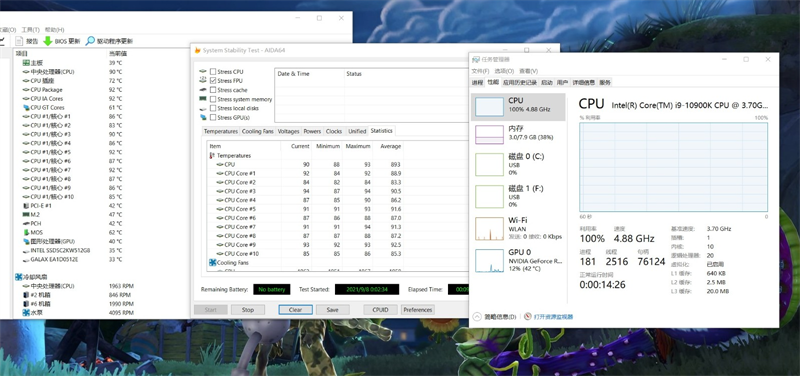Open 查看(V) menu in Task Manager
This screenshot has width=800, height=376.
tap(528, 71)
